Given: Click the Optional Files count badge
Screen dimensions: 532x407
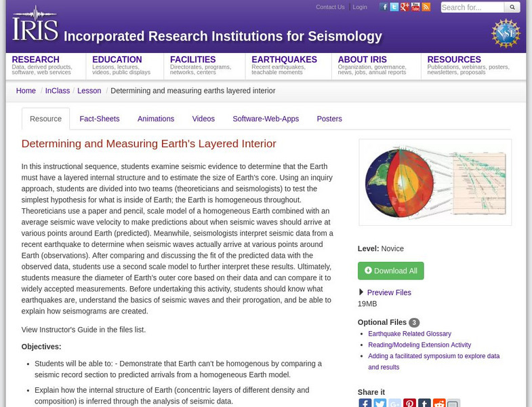Looking at the screenshot, I should [x=414, y=322].
